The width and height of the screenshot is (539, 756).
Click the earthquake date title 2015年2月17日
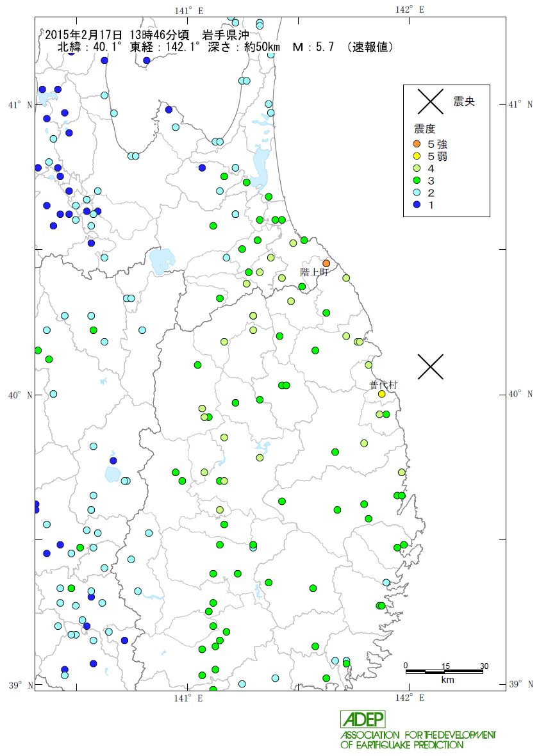[x=84, y=35]
